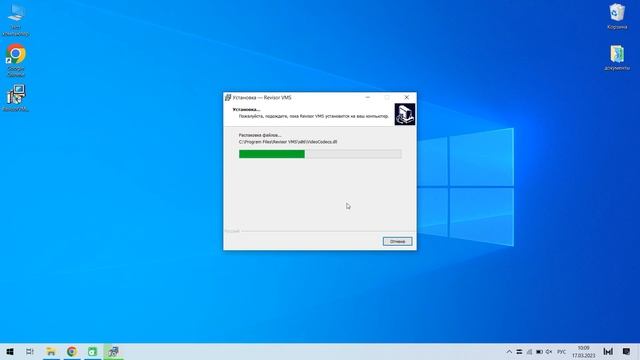Close the Revisor VMS installer window
The height and width of the screenshot is (360, 640).
tap(407, 98)
